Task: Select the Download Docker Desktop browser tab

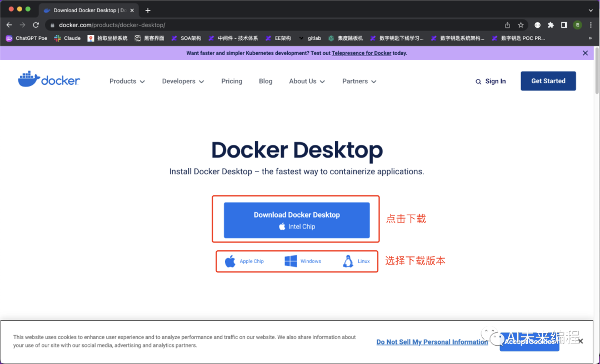Action: pyautogui.click(x=89, y=11)
